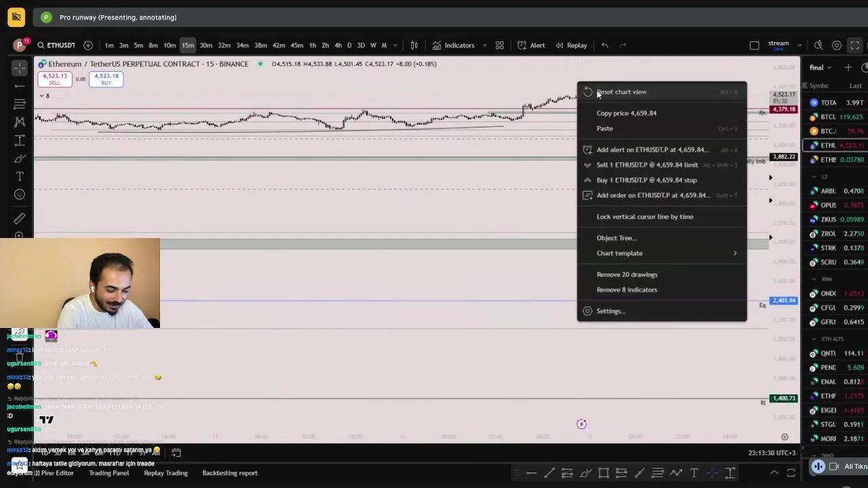Toggle Lock vertical cursor line by time
868x488 pixels.
[x=662, y=217]
